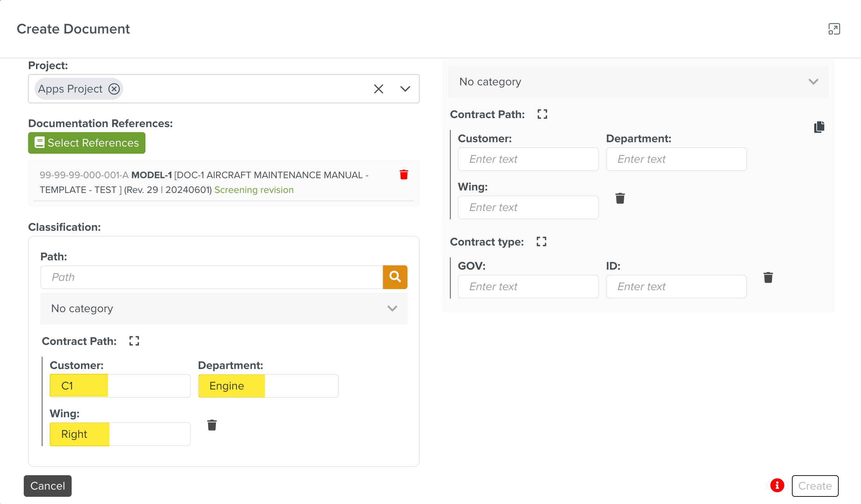Screen dimensions: 861x504
Task: Click the orange Path search icon
Action: pos(395,277)
